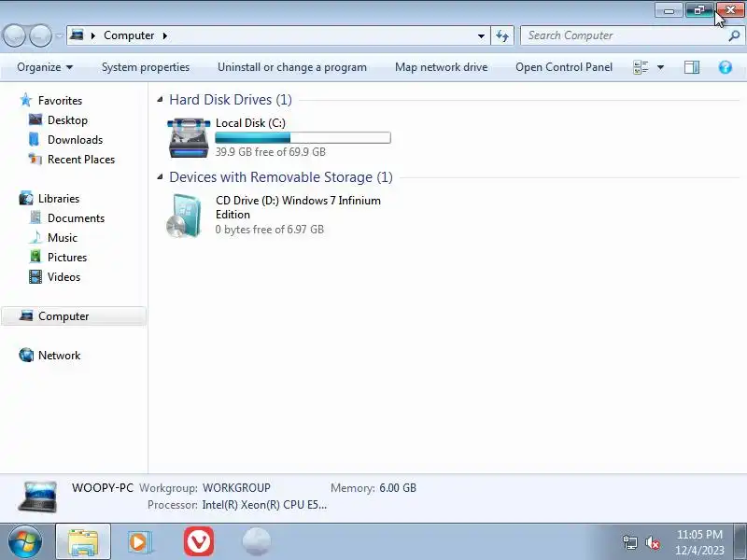Expand the arrow after Computer in address bar
This screenshot has height=560, width=747.
tap(165, 35)
